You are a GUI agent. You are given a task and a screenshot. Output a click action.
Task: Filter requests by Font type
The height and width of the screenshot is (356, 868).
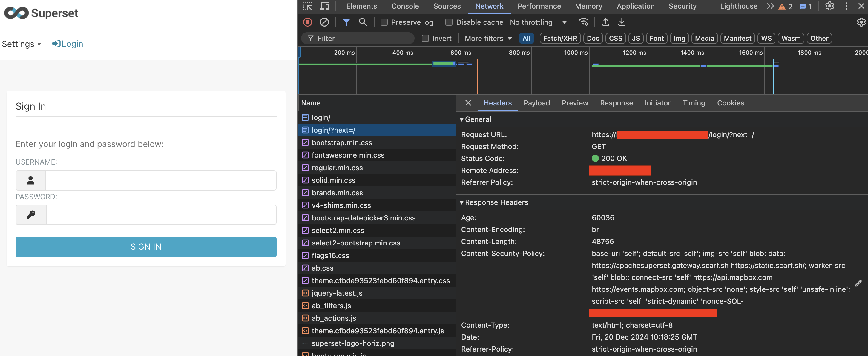(657, 39)
